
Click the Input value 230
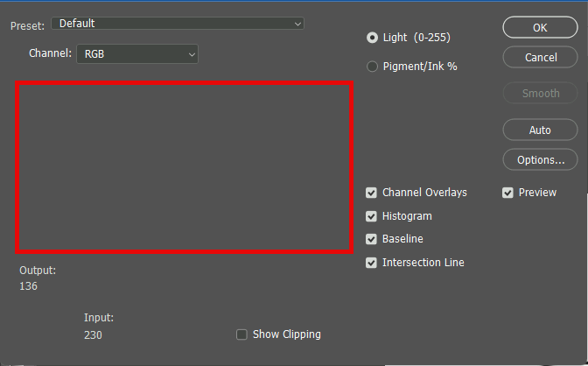coord(94,334)
